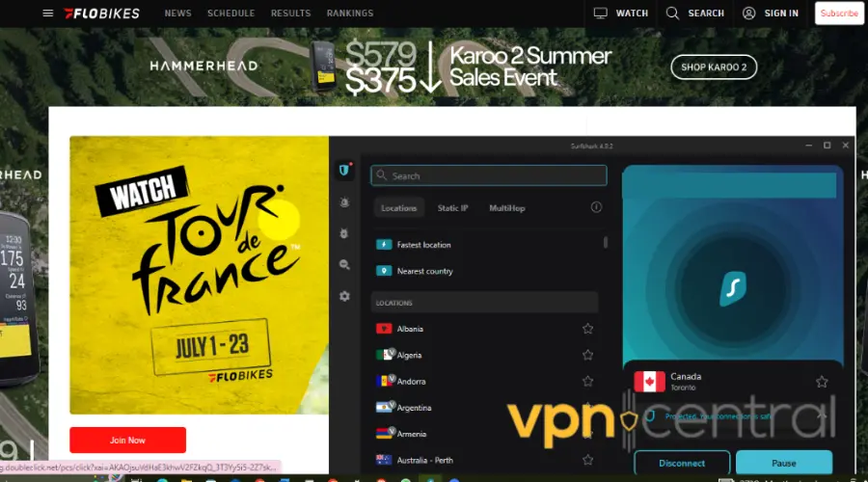Click the Surfshark location search field
The height and width of the screenshot is (482, 868).
click(489, 175)
